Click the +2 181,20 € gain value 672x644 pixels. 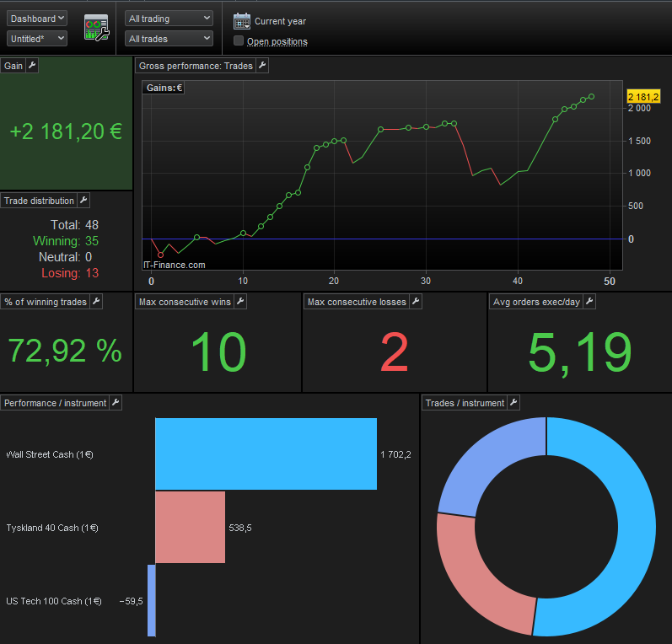click(x=66, y=131)
